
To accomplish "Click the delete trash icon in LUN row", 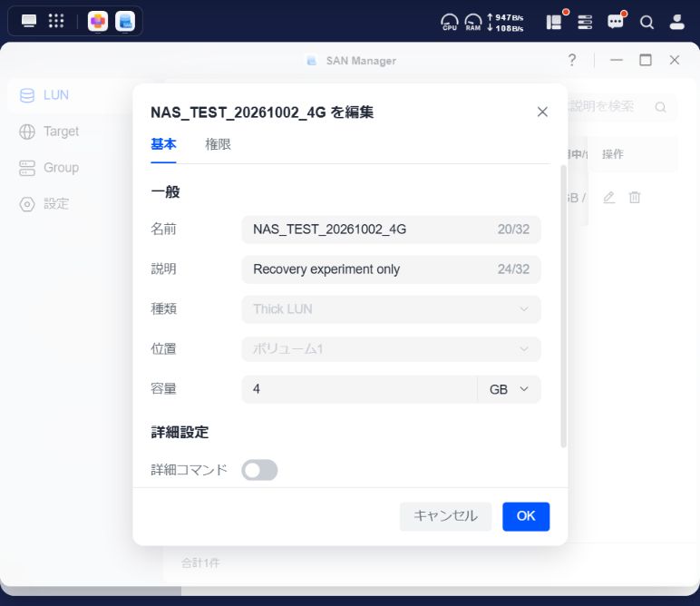I will tap(635, 197).
